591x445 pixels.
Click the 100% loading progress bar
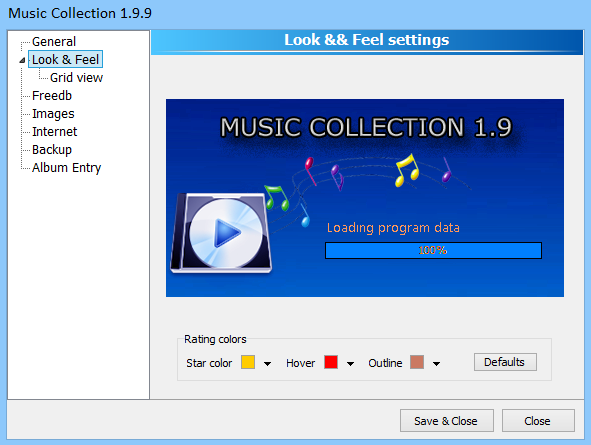(x=433, y=251)
